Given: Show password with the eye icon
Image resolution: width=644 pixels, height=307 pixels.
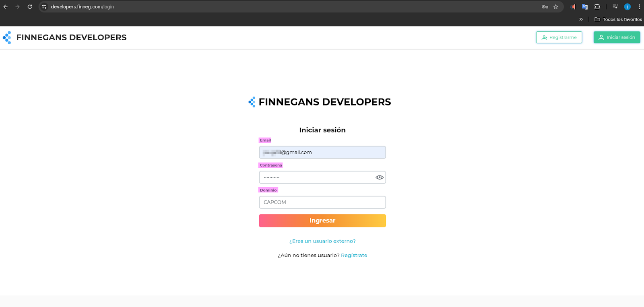Looking at the screenshot, I should pos(379,177).
